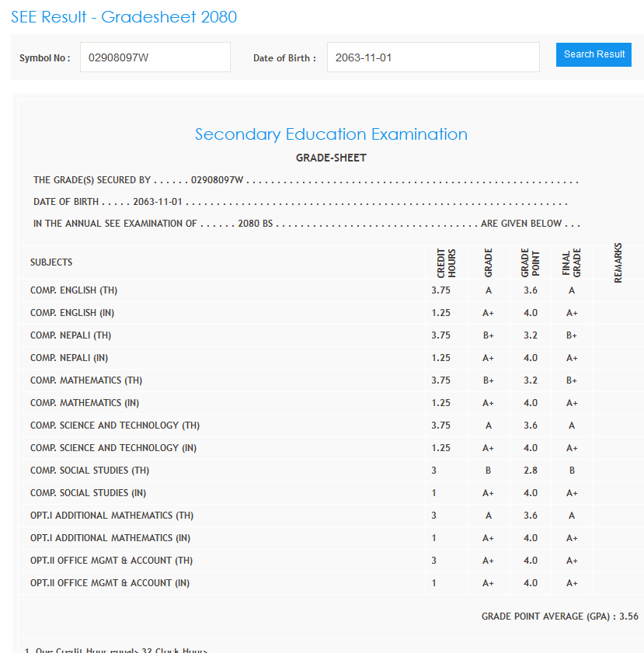Click the Date of Birth input field
Viewport: 644px width, 653px height.
point(433,57)
